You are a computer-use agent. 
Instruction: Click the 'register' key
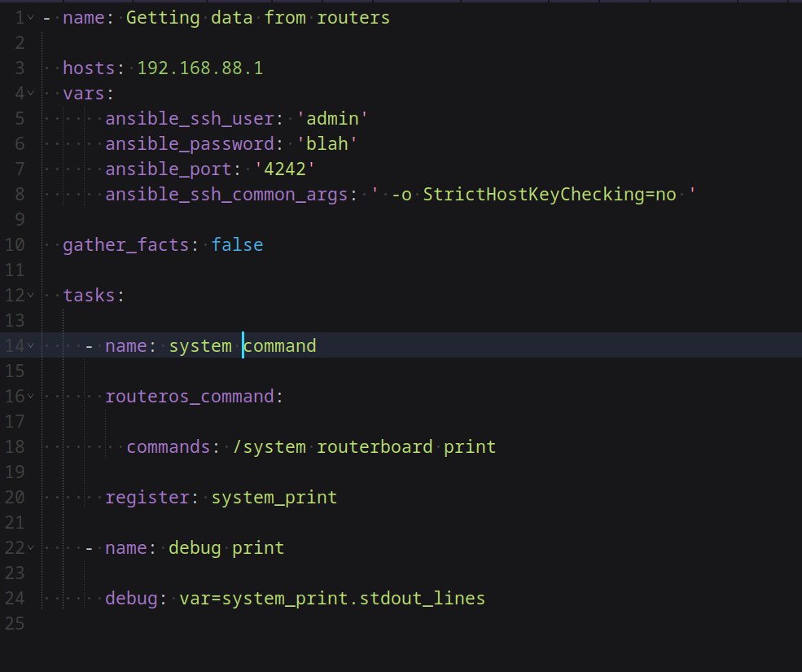[147, 498]
